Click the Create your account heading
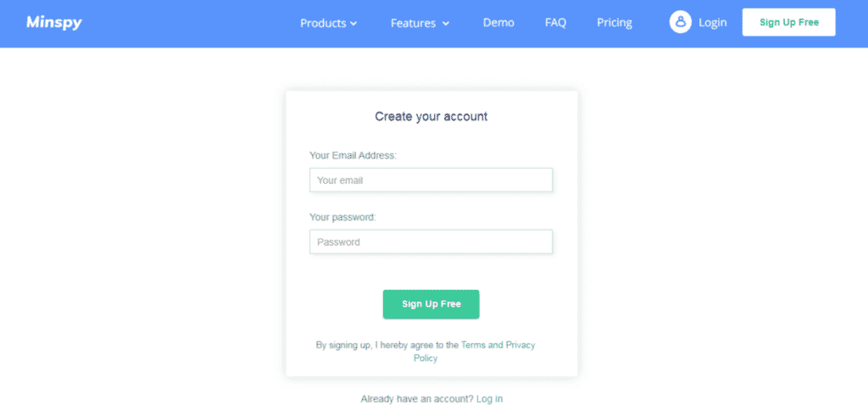Image resolution: width=868 pixels, height=416 pixels. [x=431, y=116]
